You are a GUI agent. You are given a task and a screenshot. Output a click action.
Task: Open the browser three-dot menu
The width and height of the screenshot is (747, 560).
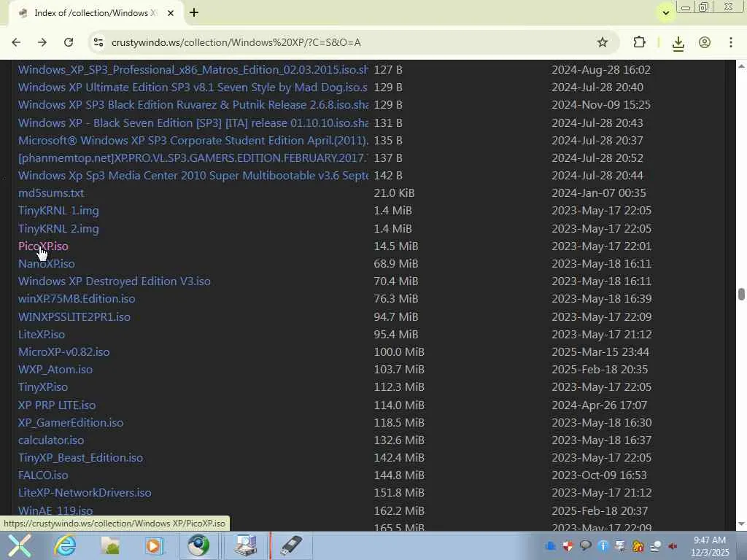[x=731, y=42]
